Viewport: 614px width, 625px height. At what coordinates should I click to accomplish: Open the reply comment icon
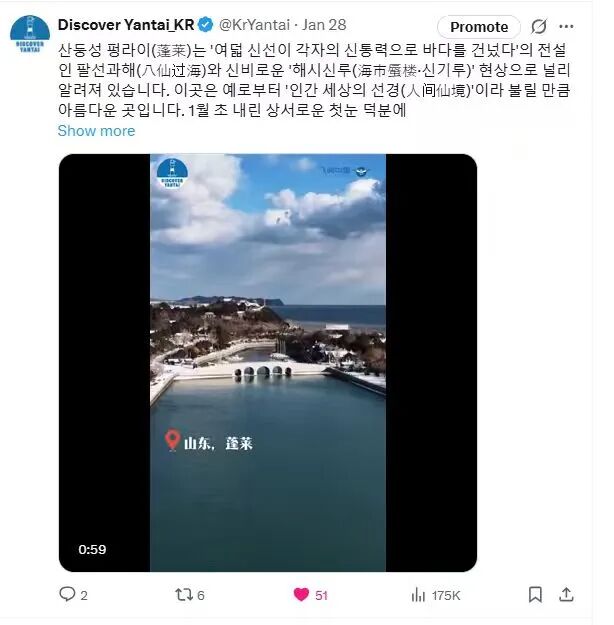point(67,594)
